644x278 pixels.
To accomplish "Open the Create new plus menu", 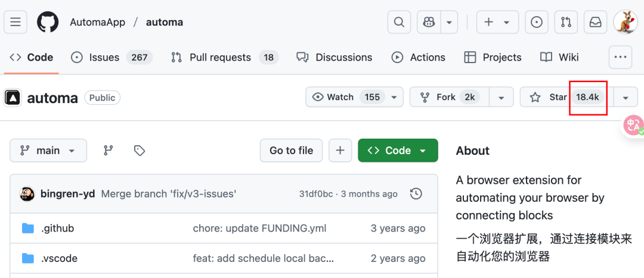I will pyautogui.click(x=497, y=22).
